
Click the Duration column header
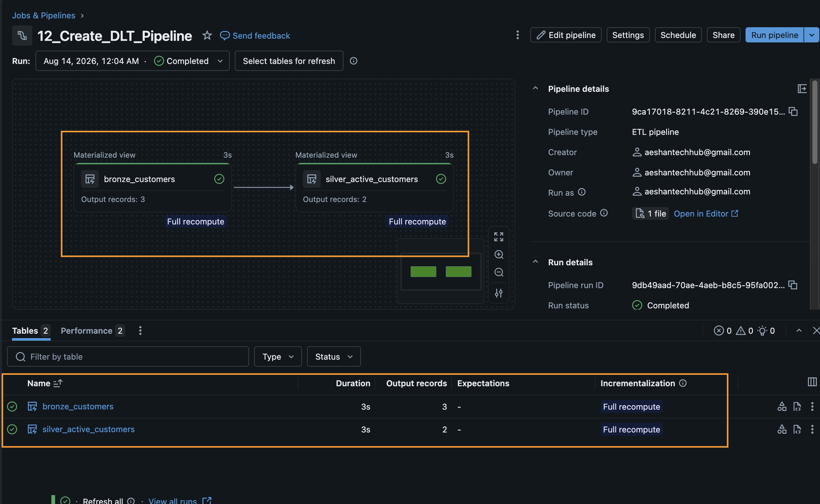click(353, 383)
